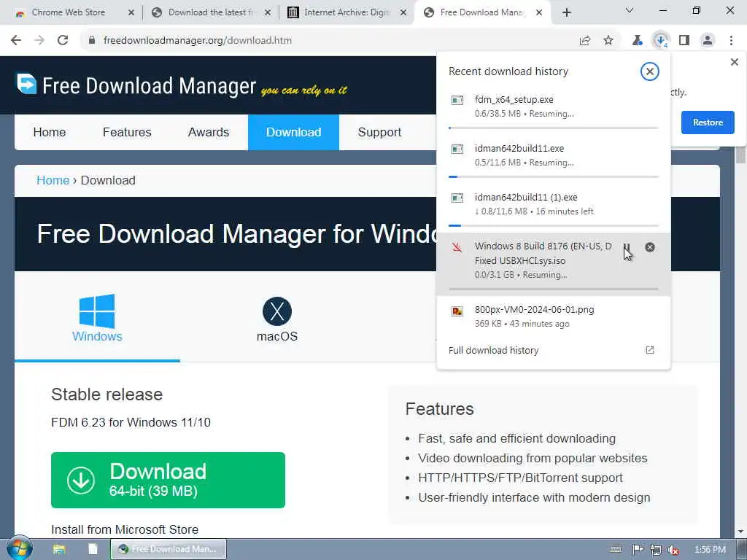Viewport: 747px width, 560px height.
Task: Open the Action Center flag icon
Action: click(x=638, y=550)
